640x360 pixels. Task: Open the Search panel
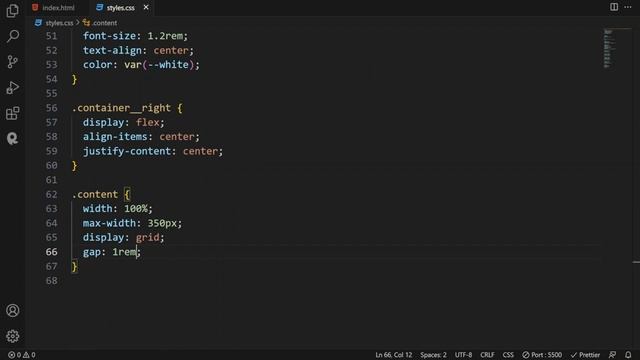(x=13, y=36)
